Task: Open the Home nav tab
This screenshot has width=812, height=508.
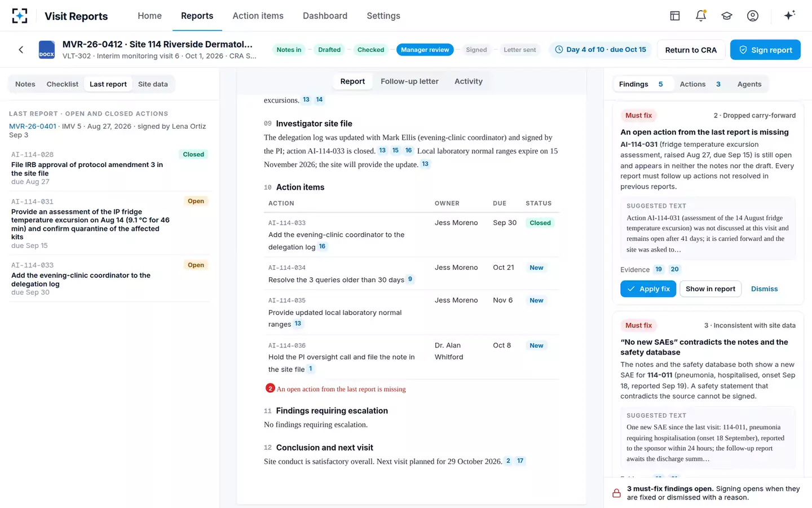Action: pos(149,16)
